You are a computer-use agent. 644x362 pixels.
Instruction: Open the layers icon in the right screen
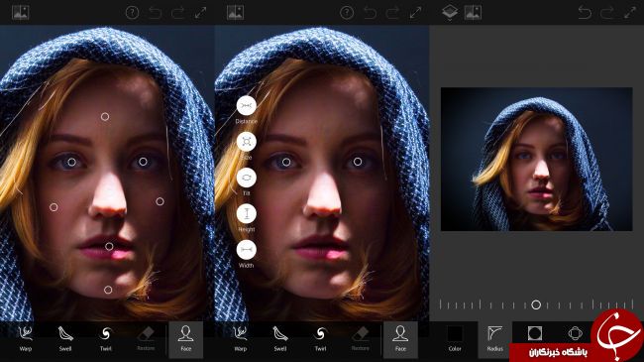coord(450,12)
